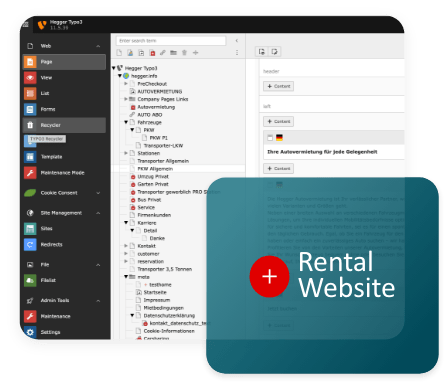Click the edit page properties icon

click(274, 52)
